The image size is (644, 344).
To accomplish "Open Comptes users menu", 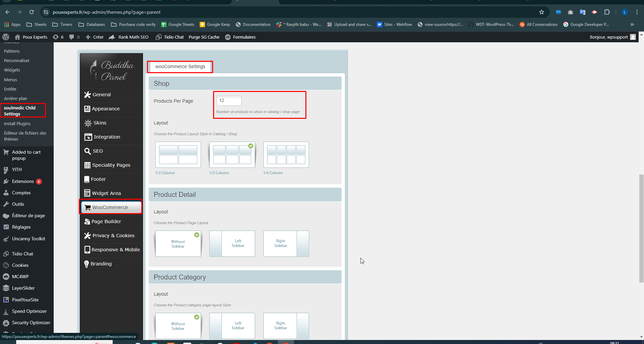I will [x=21, y=193].
